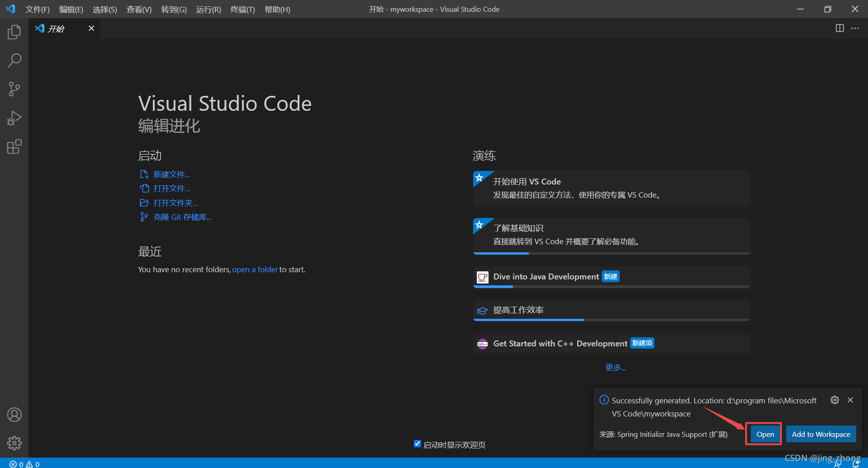Viewport: 868px width, 468px height.
Task: Click the You have no recent folders text
Action: (184, 269)
